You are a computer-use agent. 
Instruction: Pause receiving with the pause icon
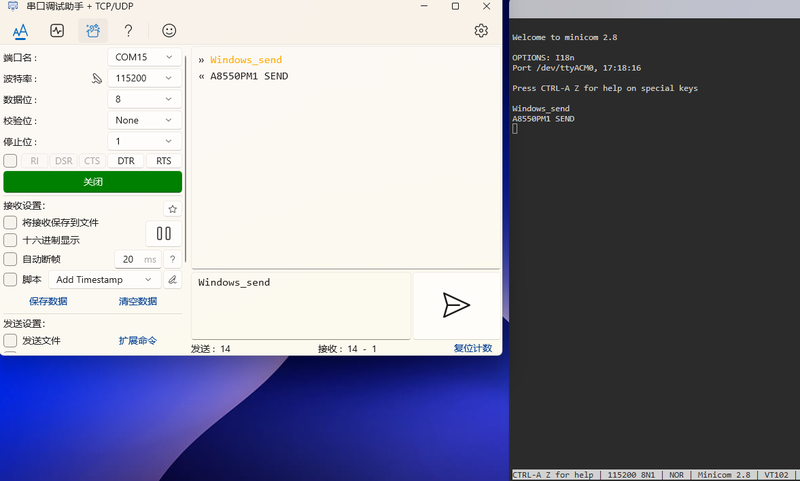coord(164,234)
